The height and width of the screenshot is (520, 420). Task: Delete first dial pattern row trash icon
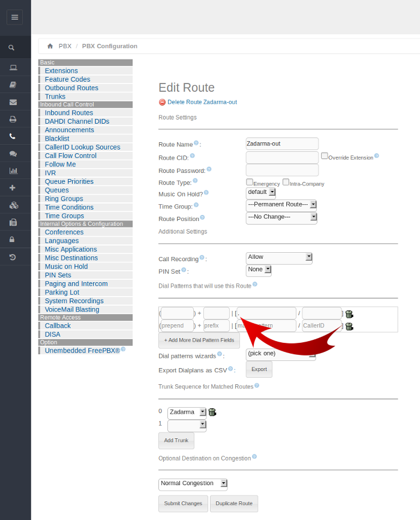349,314
